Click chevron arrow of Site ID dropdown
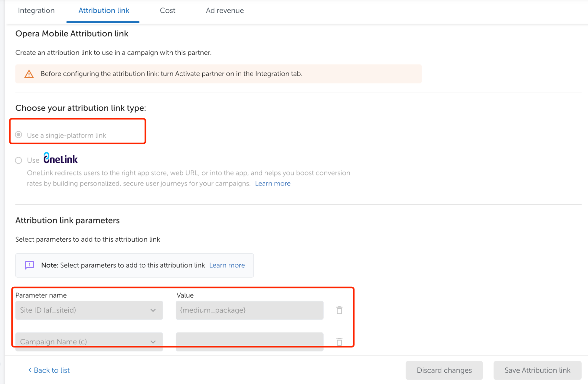 coord(153,310)
